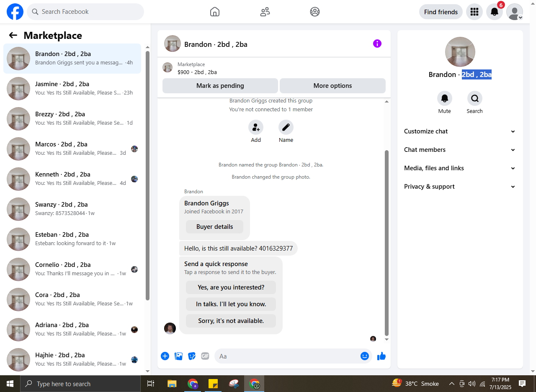Viewport: 536px width, 392px height.
Task: Choose a sticker icon
Action: [x=192, y=356]
